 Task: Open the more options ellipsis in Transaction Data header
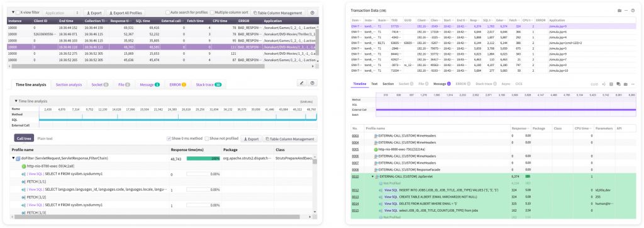point(626,10)
